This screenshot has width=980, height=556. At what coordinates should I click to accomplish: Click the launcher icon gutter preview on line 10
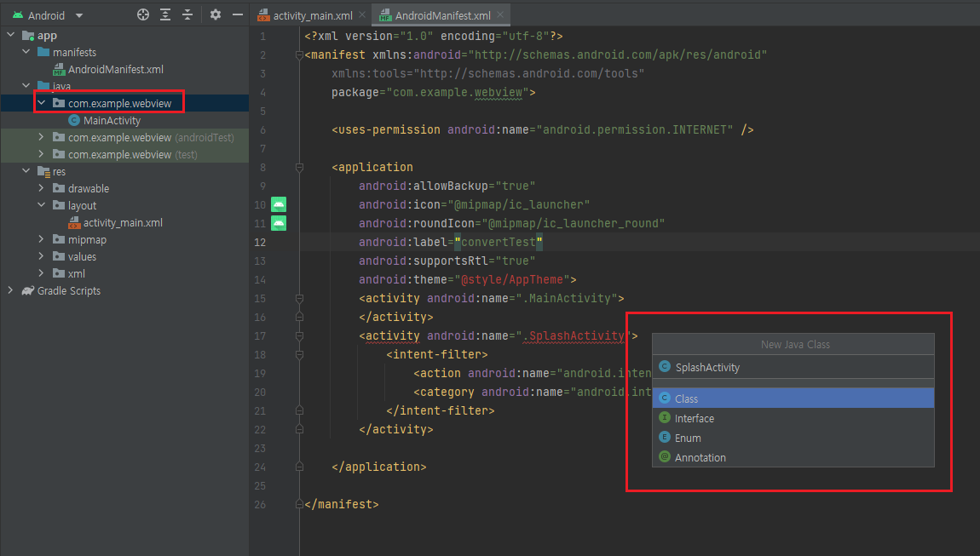279,204
